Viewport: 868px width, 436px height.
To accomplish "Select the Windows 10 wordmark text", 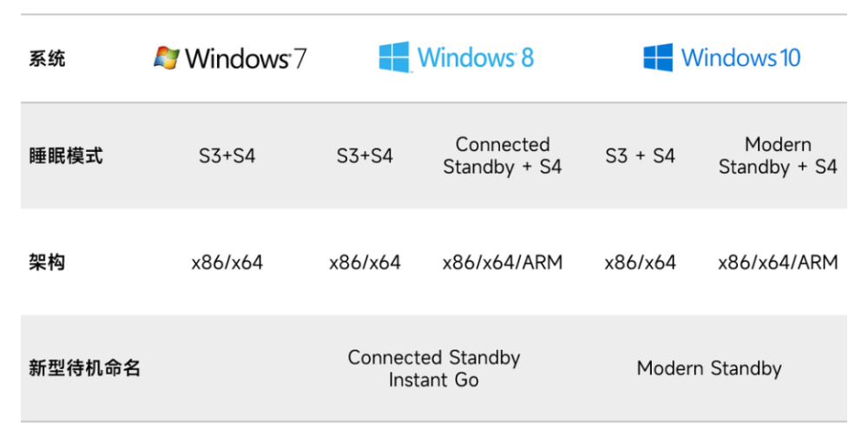I will pos(740,58).
